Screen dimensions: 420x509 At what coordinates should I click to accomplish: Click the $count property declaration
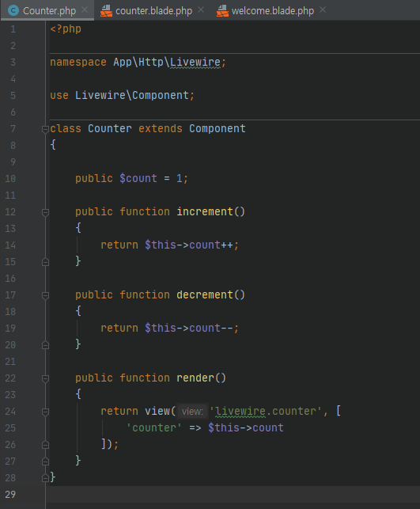click(x=138, y=179)
